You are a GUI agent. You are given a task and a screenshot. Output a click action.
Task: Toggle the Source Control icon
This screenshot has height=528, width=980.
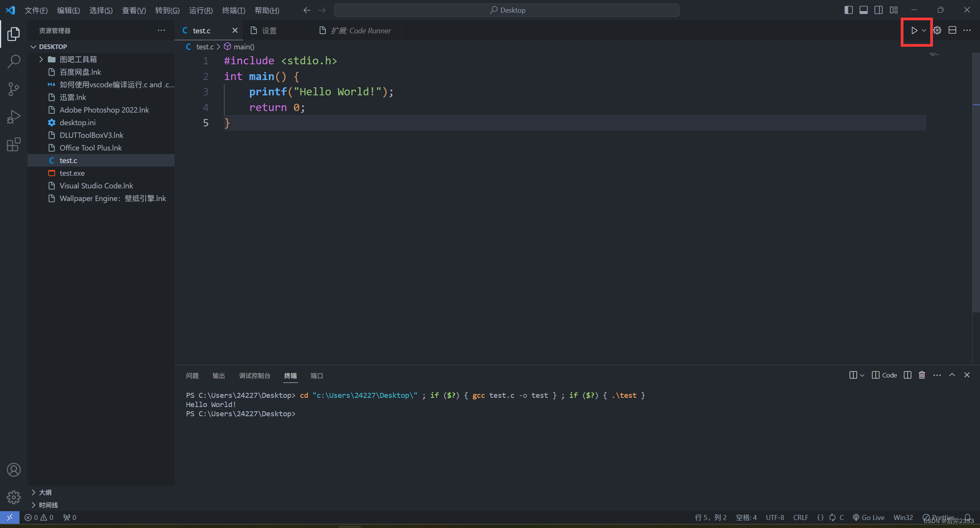(x=14, y=89)
